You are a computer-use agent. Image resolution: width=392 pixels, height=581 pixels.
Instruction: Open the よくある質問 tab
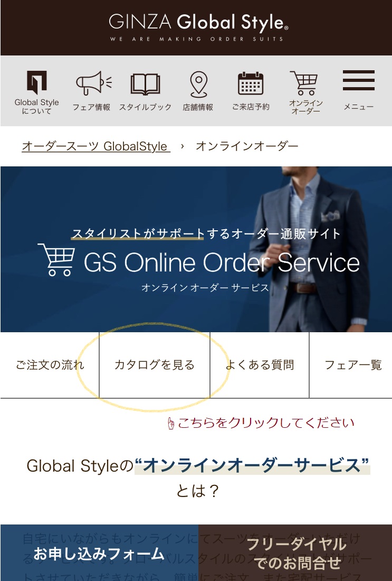[x=260, y=365]
